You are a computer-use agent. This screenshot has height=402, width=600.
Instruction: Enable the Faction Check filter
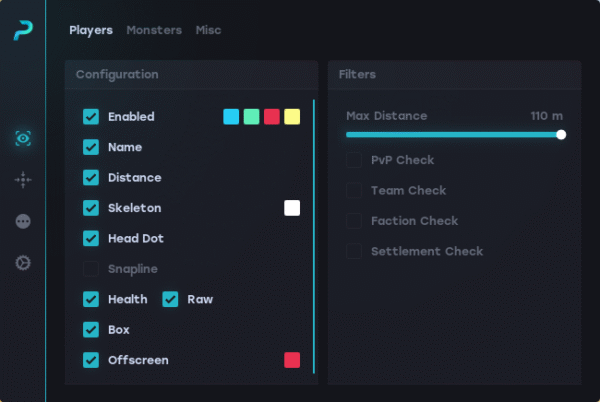(354, 221)
